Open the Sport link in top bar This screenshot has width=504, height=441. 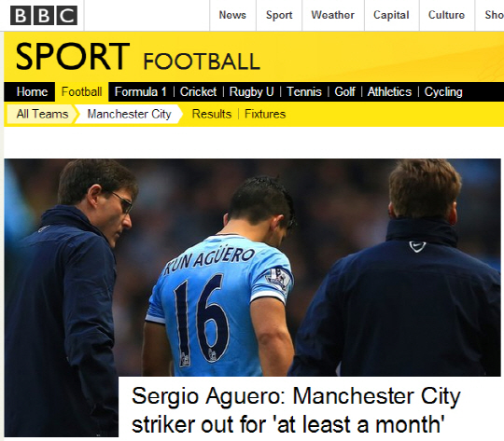tap(279, 15)
